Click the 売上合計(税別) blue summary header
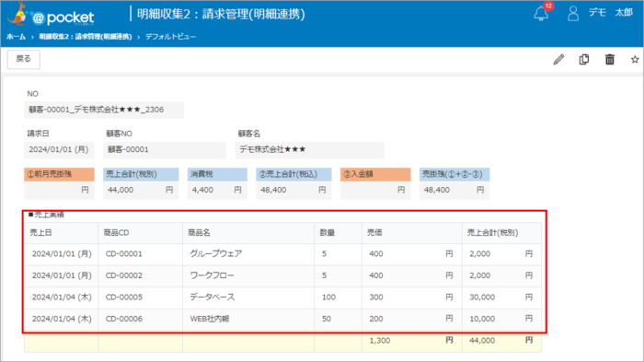The image size is (644, 362). coord(141,174)
